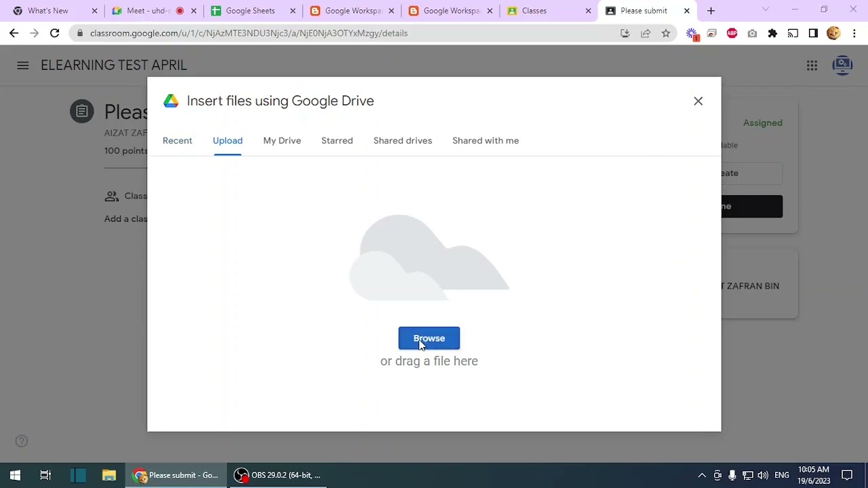
Task: Close the Google Sheets browser tab
Action: click(293, 11)
